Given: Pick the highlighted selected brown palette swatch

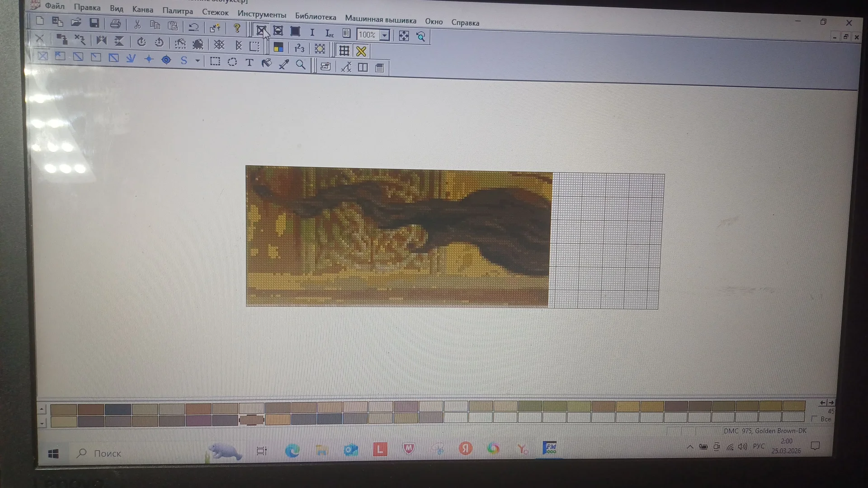Looking at the screenshot, I should pyautogui.click(x=251, y=420).
